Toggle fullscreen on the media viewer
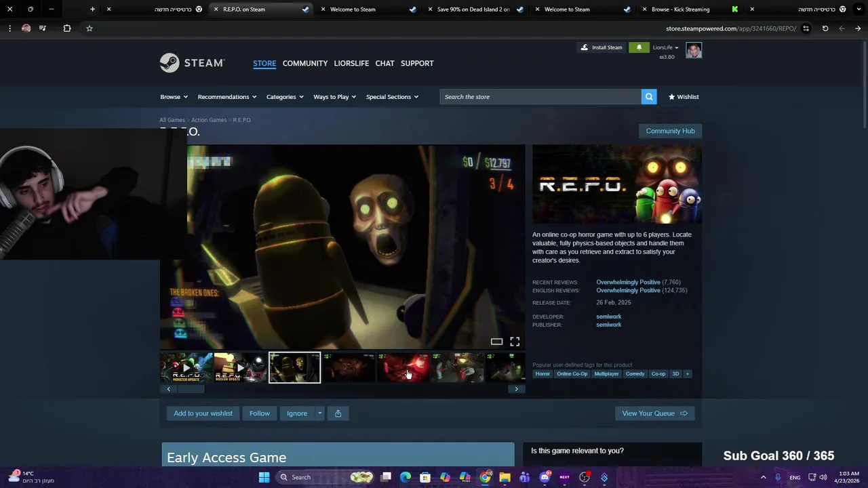 515,342
